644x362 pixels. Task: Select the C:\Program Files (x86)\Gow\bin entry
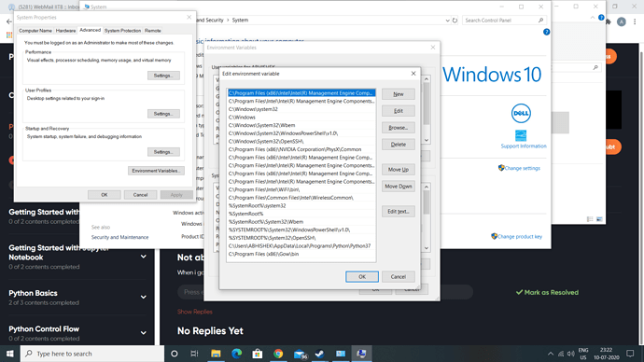pos(301,254)
